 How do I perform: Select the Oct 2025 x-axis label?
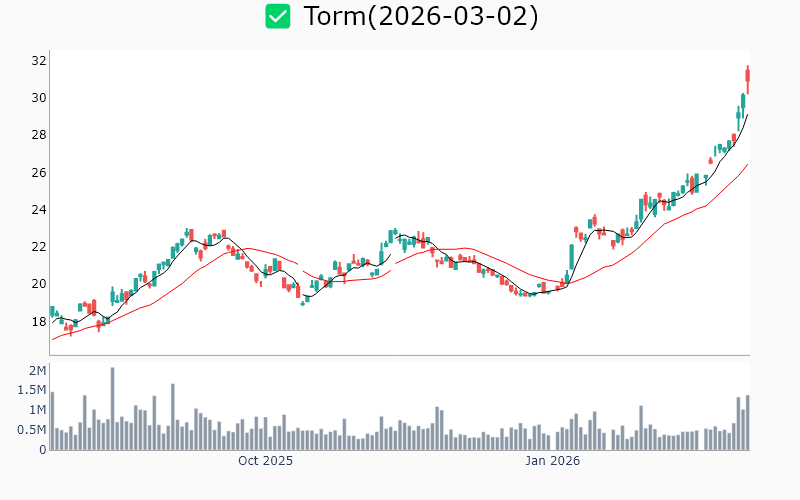(x=265, y=461)
